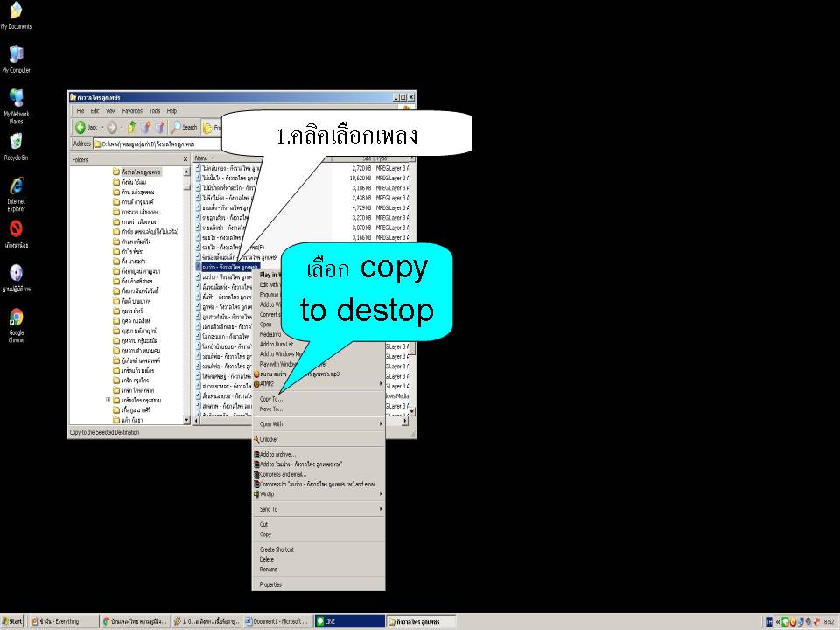Sort files by the Type column header
Viewport: 840px width, 630px height.
pos(392,158)
